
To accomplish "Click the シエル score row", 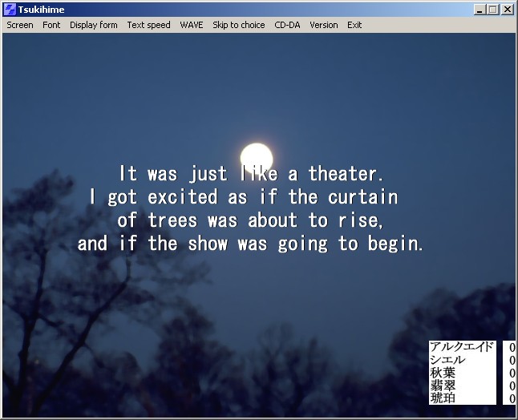I will point(471,360).
